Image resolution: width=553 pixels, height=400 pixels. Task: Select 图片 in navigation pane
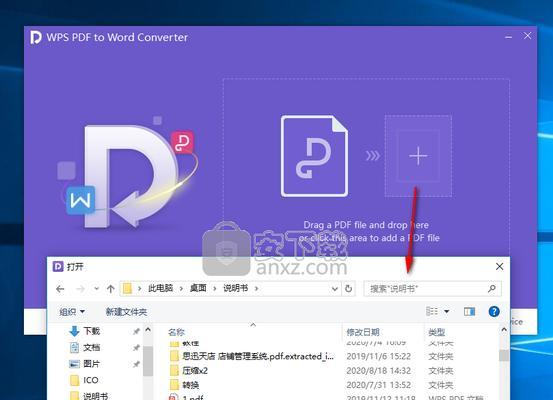91,364
